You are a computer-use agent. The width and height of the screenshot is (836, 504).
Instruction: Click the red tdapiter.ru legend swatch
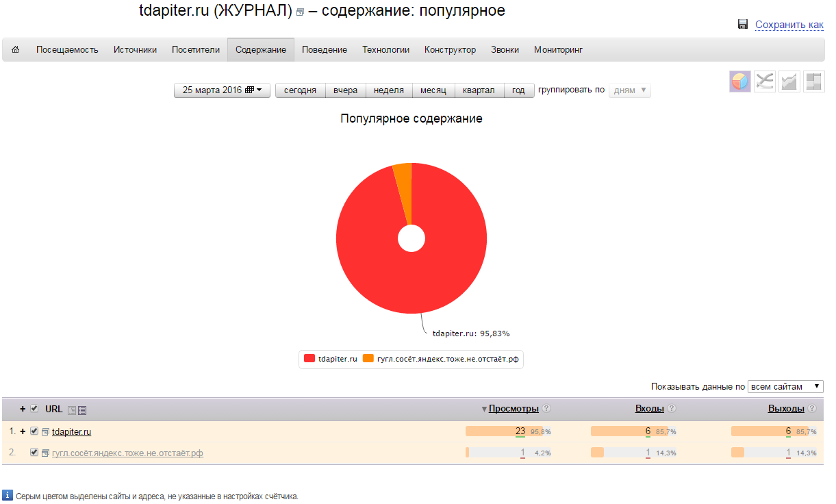click(x=309, y=359)
